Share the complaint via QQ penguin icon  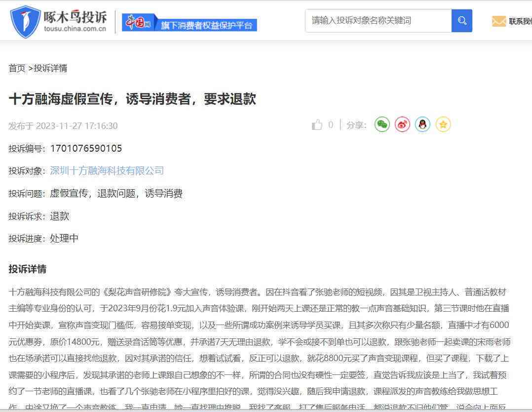tap(423, 124)
